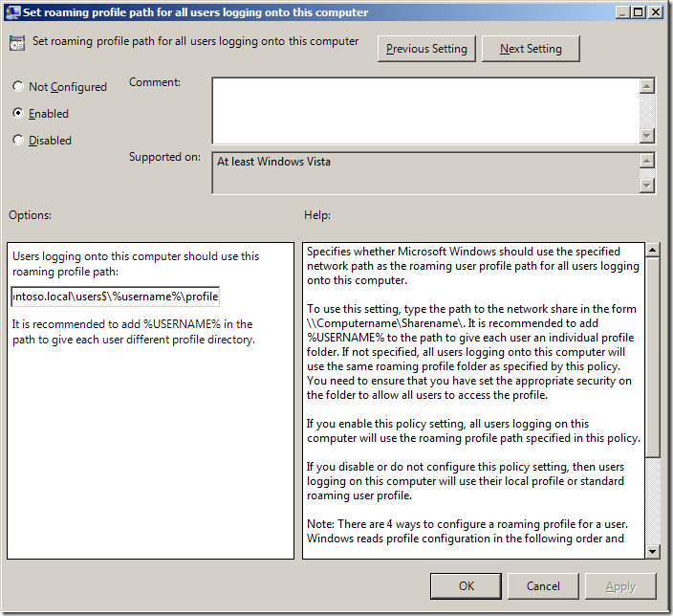Click the policy setting icon in header
The width and height of the screenshot is (673, 616).
[17, 43]
